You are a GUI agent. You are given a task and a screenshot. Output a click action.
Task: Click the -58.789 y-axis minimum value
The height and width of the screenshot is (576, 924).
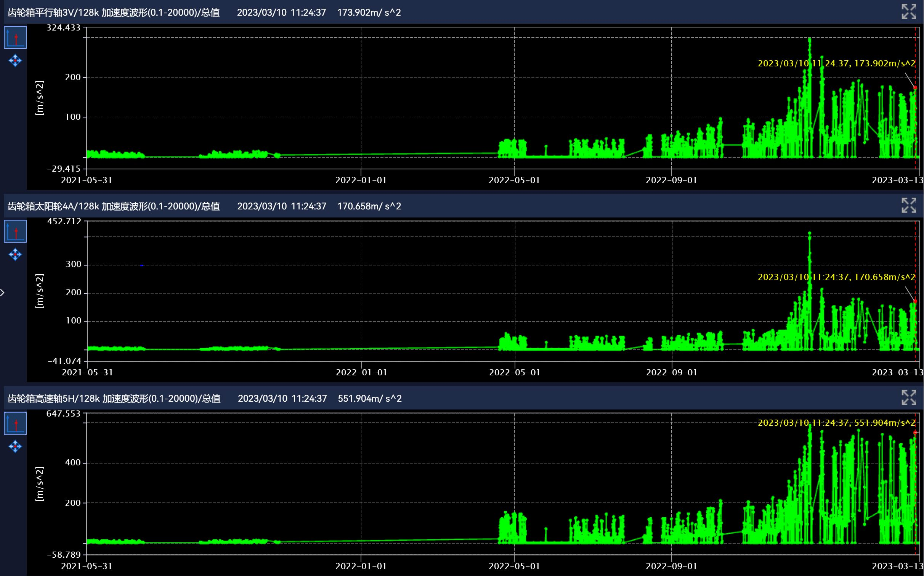point(64,555)
